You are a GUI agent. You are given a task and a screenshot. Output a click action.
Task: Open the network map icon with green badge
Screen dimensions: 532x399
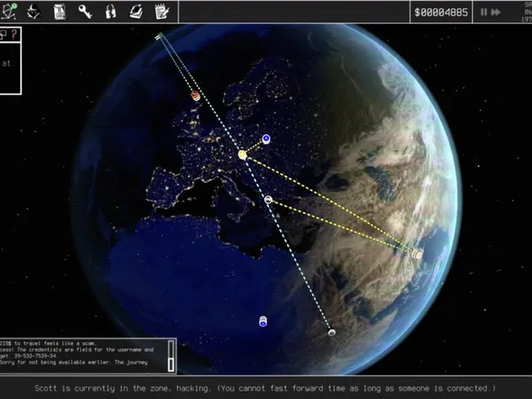9,12
